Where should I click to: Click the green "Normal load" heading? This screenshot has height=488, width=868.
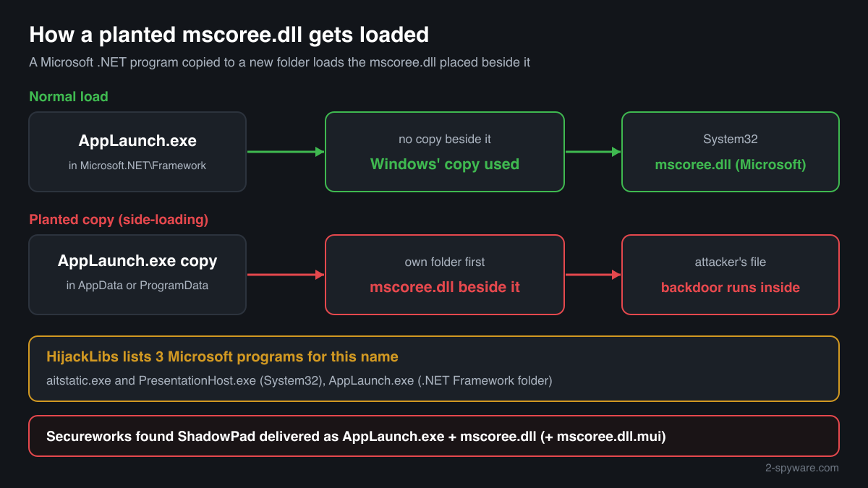pyautogui.click(x=69, y=96)
